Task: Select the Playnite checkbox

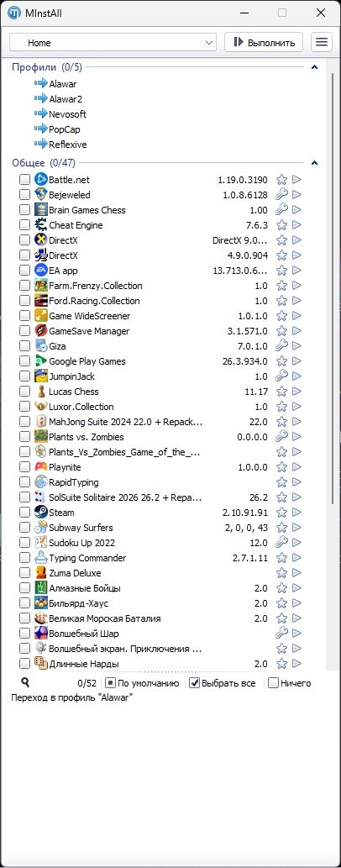Action: (x=24, y=467)
